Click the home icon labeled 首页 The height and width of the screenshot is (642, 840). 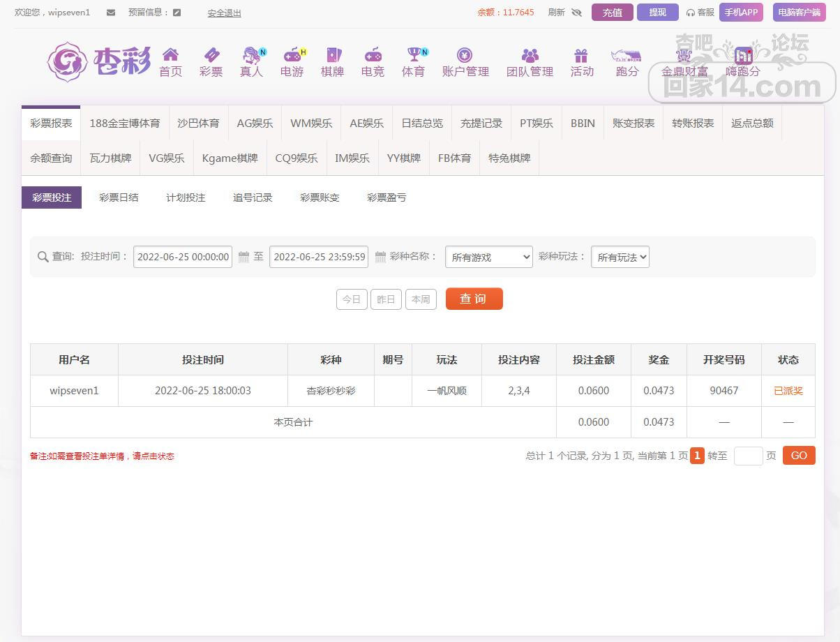[170, 56]
